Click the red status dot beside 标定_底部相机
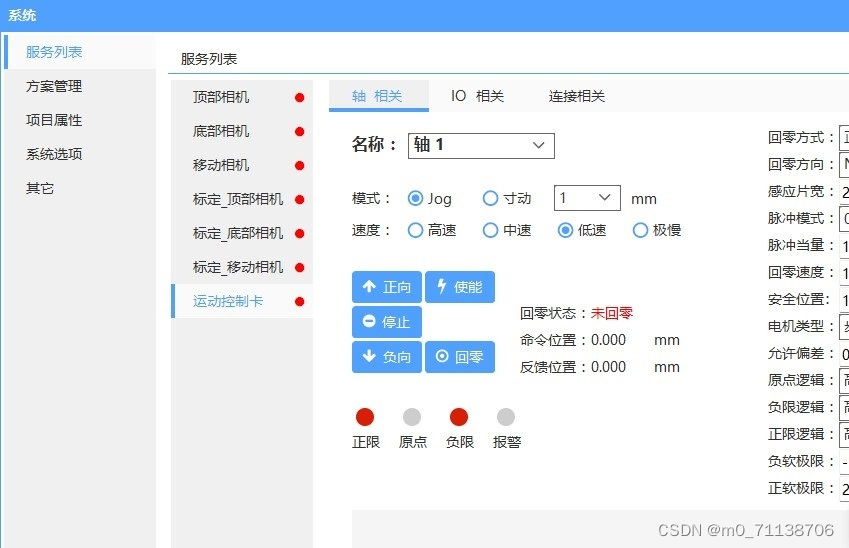Screen dimensions: 849x548 [299, 234]
